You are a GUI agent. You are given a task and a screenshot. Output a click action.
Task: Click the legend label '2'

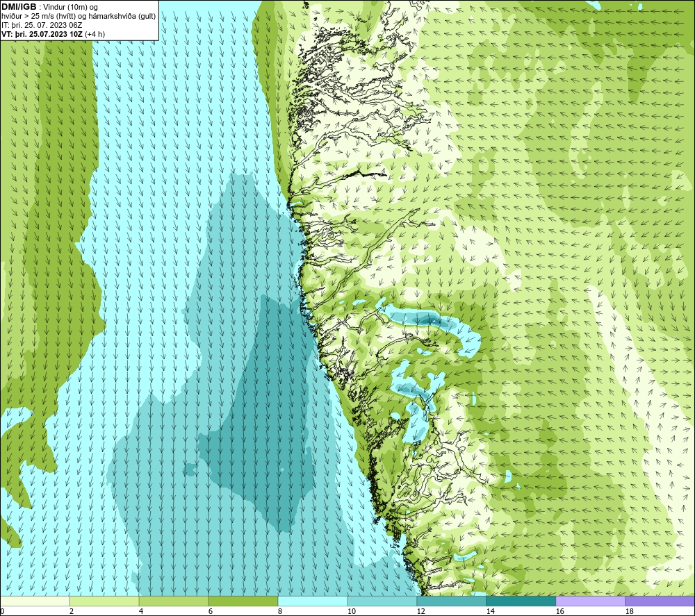[x=72, y=611]
